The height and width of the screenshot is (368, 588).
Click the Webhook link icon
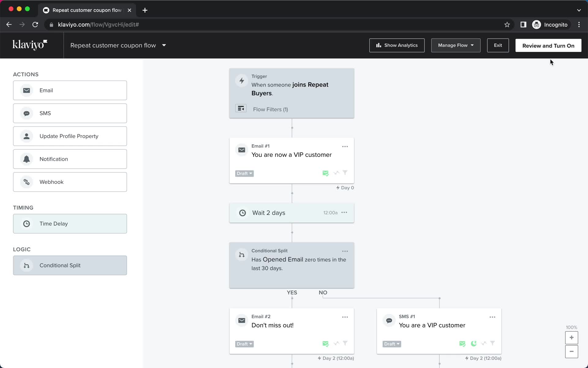[x=27, y=182]
